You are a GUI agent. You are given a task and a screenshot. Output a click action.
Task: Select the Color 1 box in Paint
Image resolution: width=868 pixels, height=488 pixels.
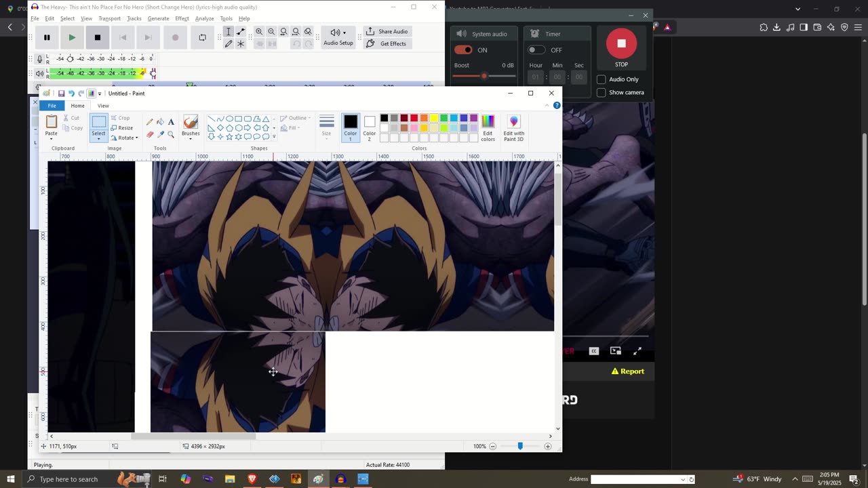[350, 127]
